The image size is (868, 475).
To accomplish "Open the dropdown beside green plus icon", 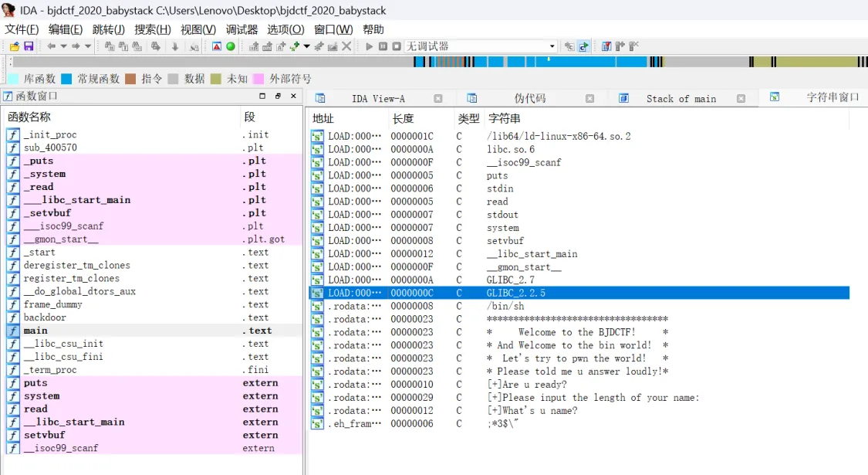I will pos(306,46).
